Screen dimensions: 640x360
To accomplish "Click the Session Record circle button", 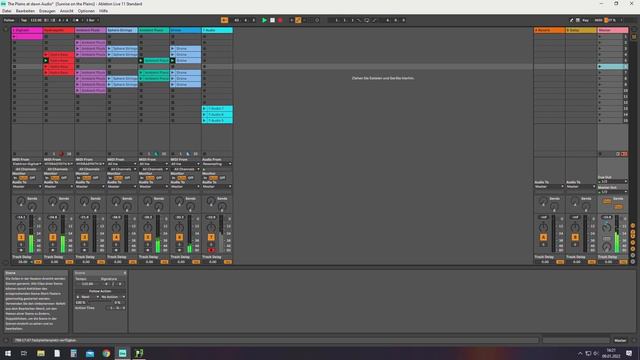I will (x=317, y=20).
